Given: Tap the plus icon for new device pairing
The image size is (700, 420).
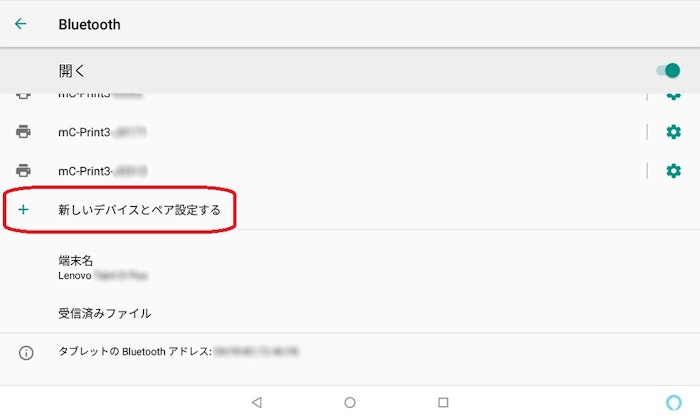Looking at the screenshot, I should [23, 209].
